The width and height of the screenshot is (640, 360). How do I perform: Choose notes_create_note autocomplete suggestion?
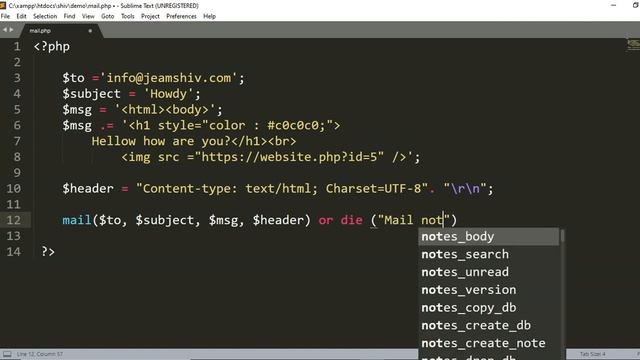click(489, 343)
